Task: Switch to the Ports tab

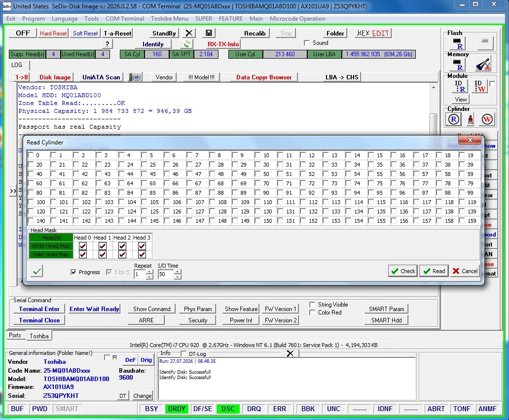Action: 15,335
